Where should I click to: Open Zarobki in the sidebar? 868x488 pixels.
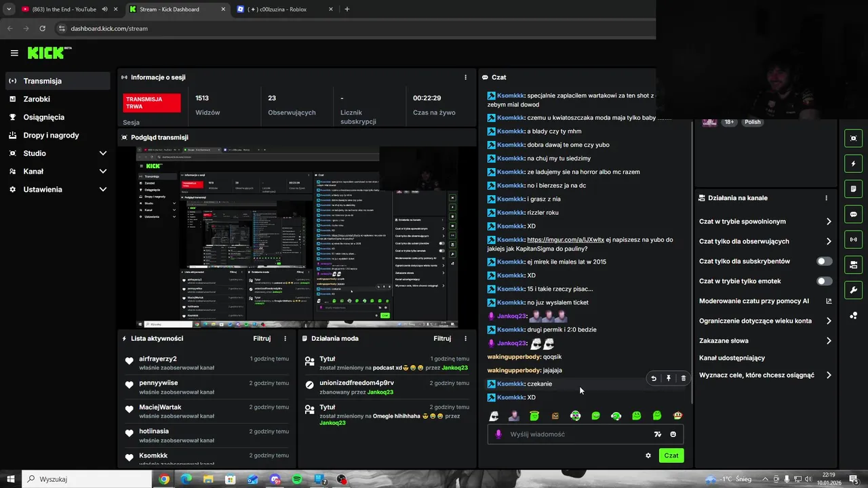coord(57,99)
